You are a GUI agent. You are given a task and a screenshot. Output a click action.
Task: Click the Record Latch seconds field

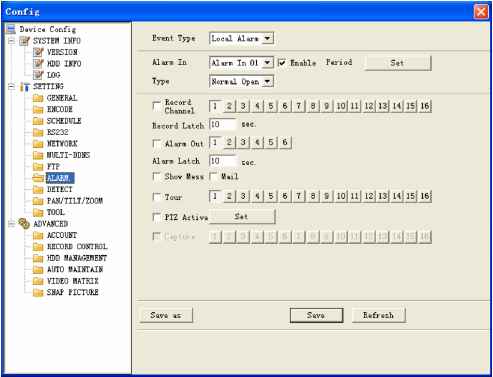tap(223, 124)
